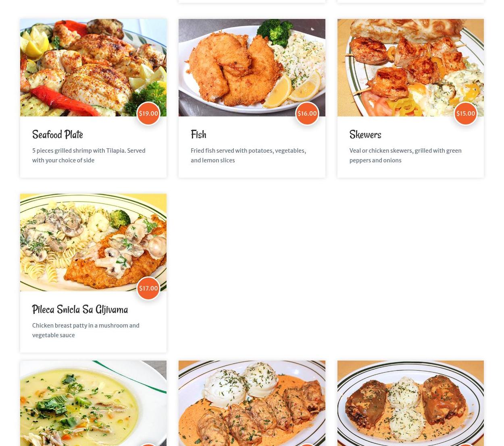
Task: Click the veal or chicken skewers description
Action: pyautogui.click(x=405, y=156)
